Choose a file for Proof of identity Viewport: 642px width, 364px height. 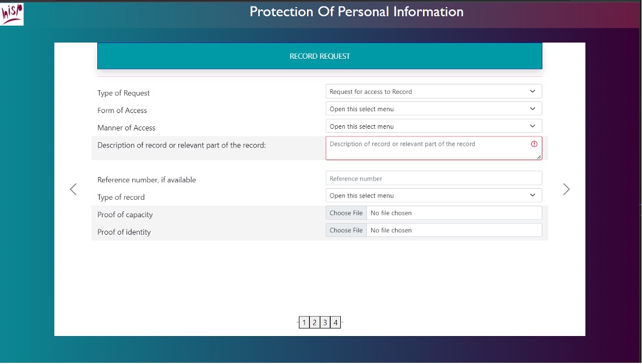coord(346,231)
